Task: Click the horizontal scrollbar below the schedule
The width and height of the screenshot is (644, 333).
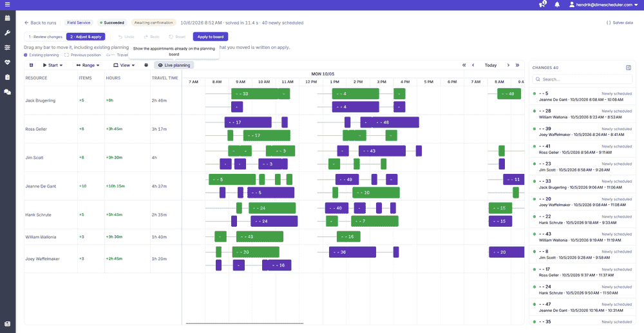Action: [x=245, y=323]
